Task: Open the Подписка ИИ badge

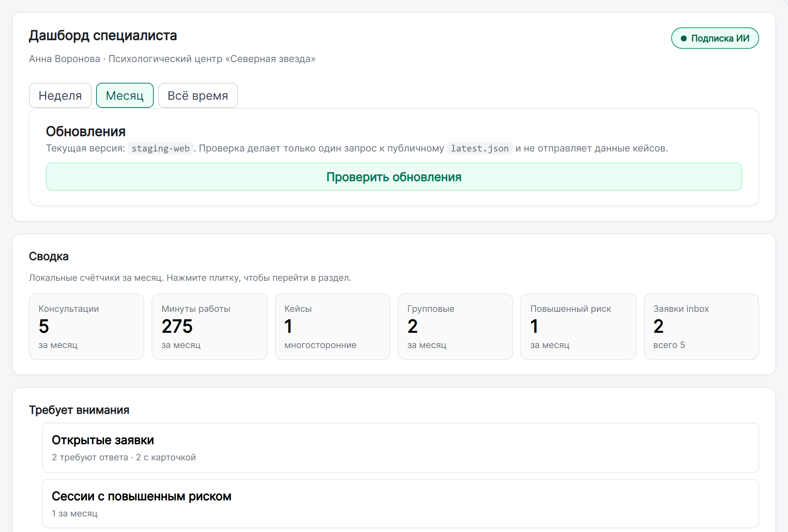Action: pos(715,38)
